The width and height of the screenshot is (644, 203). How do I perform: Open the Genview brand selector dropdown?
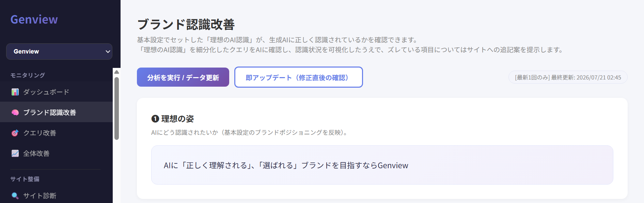59,52
